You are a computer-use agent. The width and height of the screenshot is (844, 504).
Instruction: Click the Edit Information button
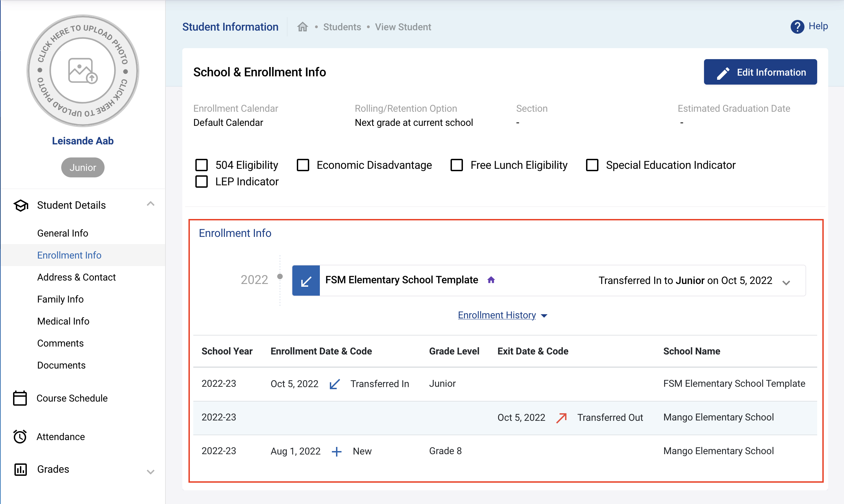tap(760, 72)
